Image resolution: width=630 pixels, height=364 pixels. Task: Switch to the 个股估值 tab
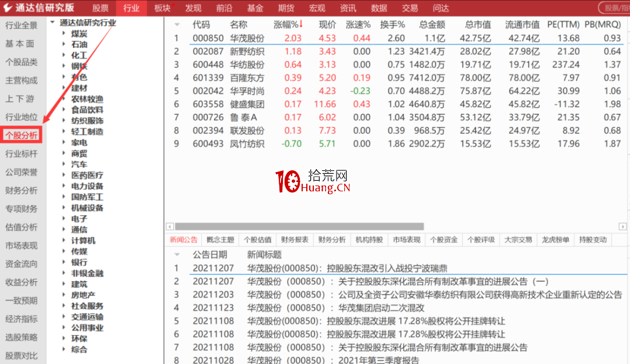[258, 240]
